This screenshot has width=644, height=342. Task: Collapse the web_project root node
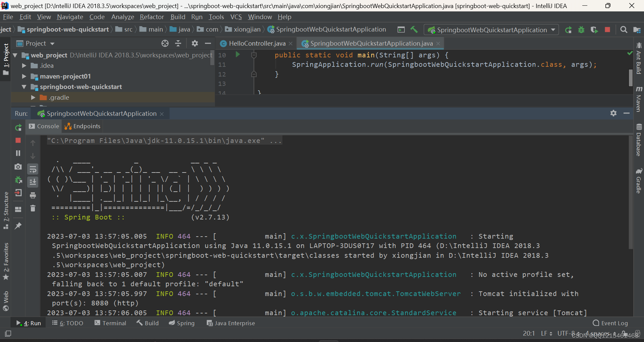[x=15, y=55]
